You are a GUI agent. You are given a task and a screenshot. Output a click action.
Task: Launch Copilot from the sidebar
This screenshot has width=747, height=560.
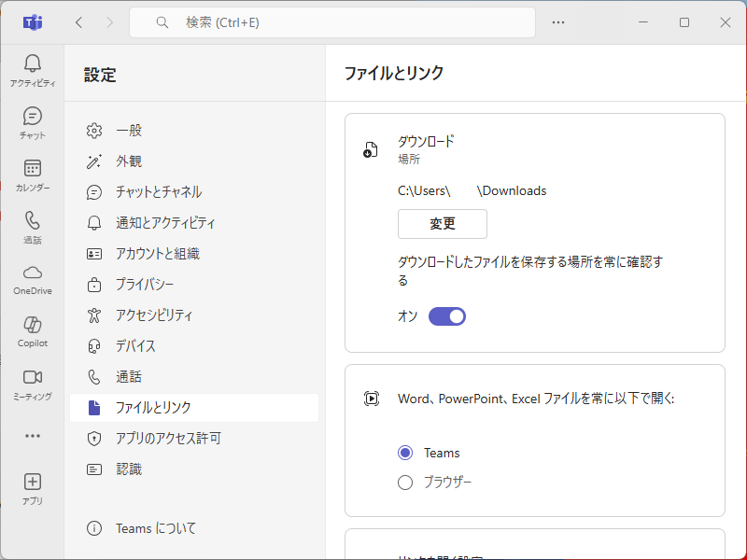[x=33, y=325]
